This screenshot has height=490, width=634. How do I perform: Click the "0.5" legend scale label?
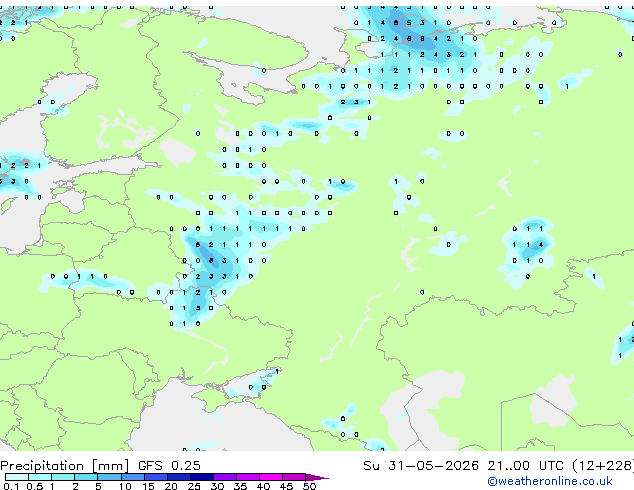(35, 486)
